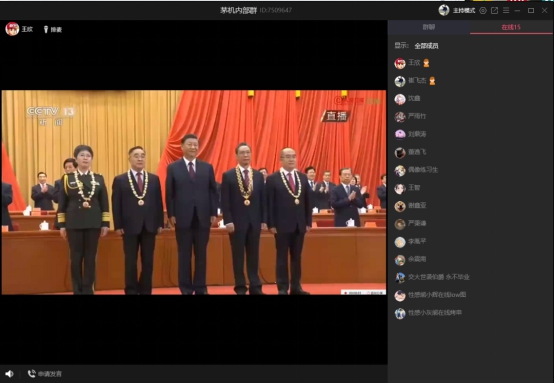Select member 偶像练习生 in the list
The height and width of the screenshot is (383, 554).
coord(471,170)
